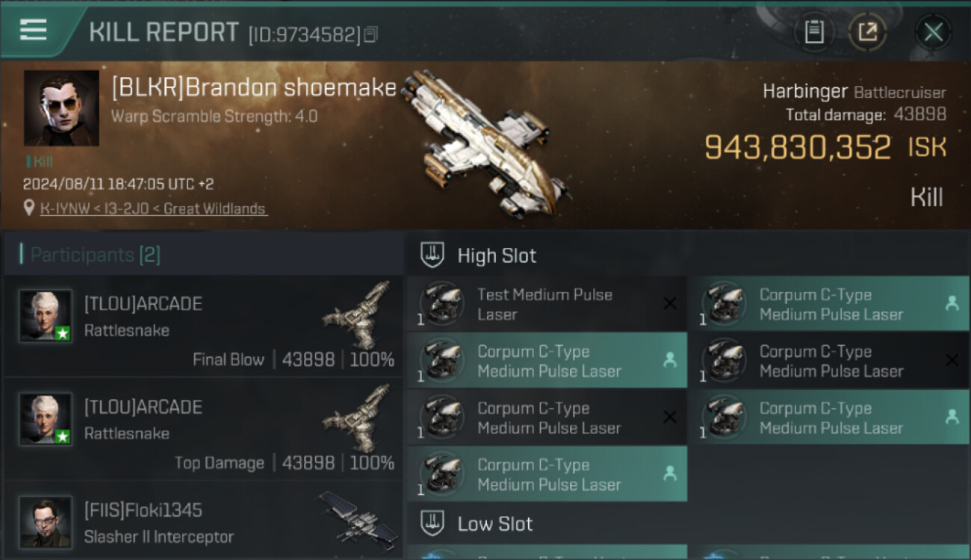Click the Low Slot section icon
The width and height of the screenshot is (971, 560).
tap(432, 523)
